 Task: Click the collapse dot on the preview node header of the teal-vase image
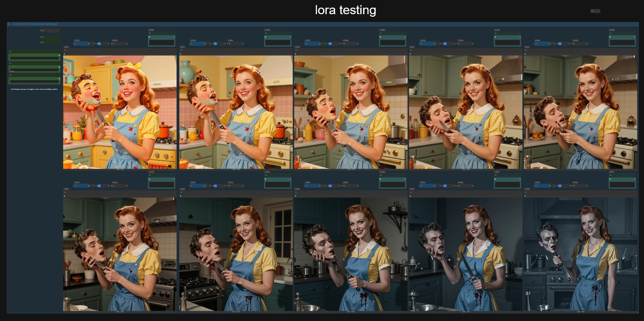(181, 50)
